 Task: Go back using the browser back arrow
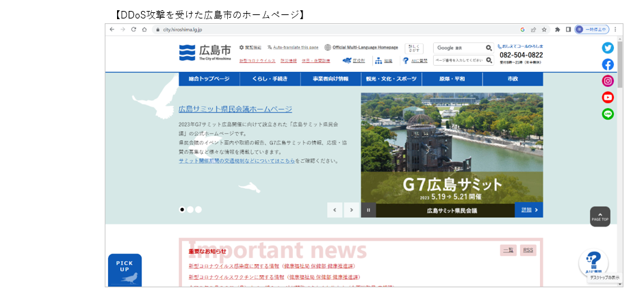pos(112,29)
